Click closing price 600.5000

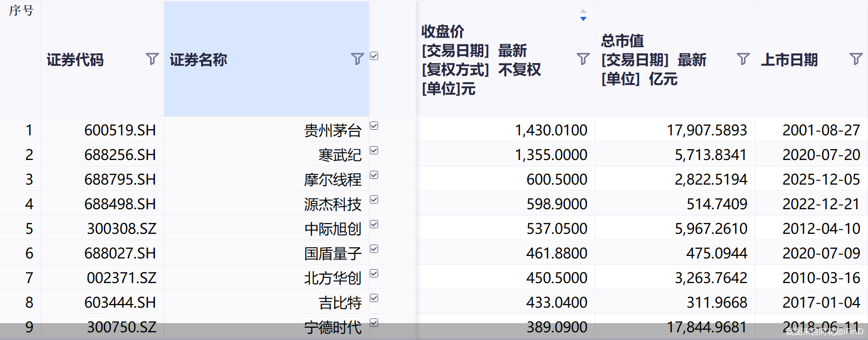point(557,179)
